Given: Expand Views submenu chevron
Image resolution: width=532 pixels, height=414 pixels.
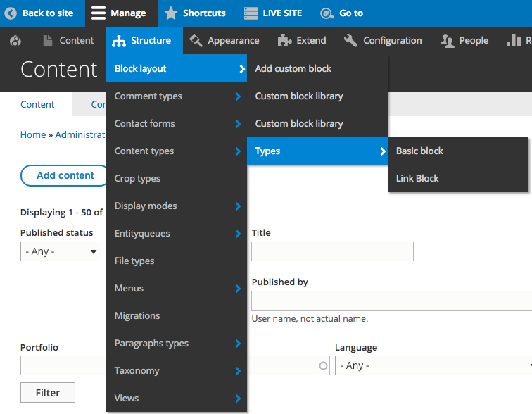Looking at the screenshot, I should coord(238,399).
